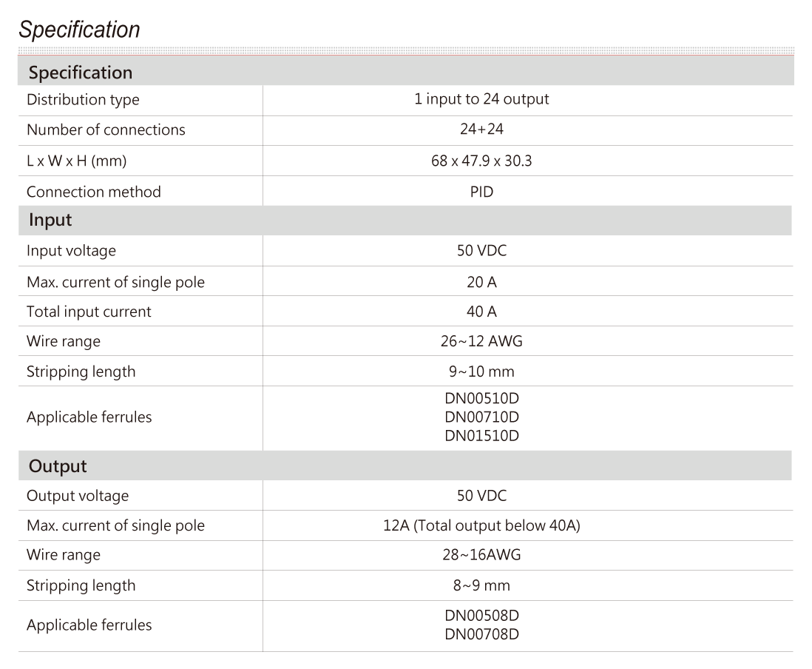Select the 20 A single pole current value

(x=481, y=282)
